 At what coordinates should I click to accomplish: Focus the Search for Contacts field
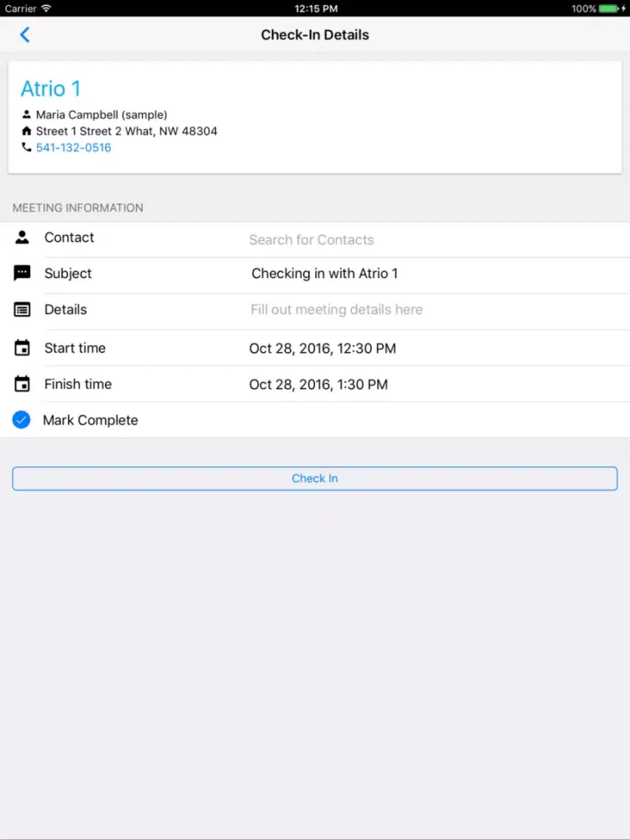coord(311,240)
